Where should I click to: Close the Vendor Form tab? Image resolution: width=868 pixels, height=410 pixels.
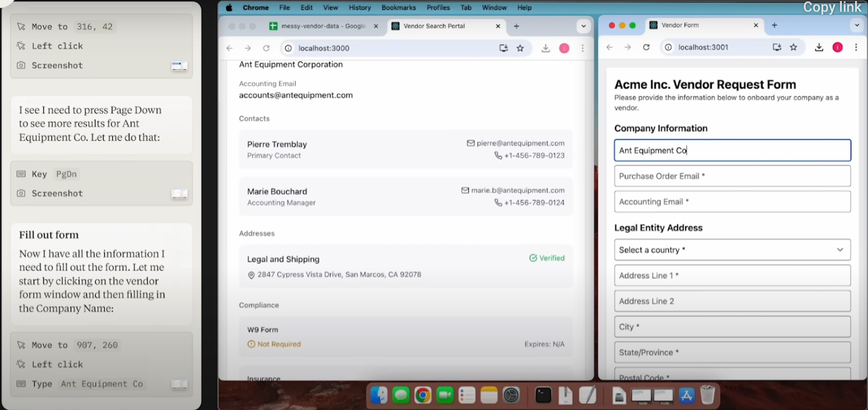(x=756, y=25)
